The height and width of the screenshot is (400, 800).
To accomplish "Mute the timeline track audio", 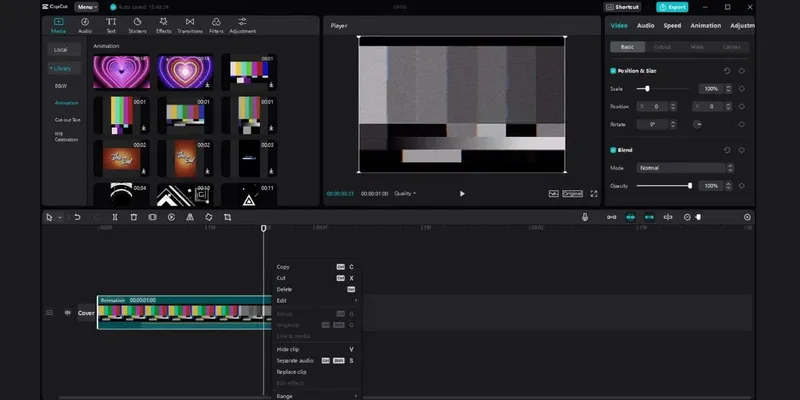I will point(68,312).
